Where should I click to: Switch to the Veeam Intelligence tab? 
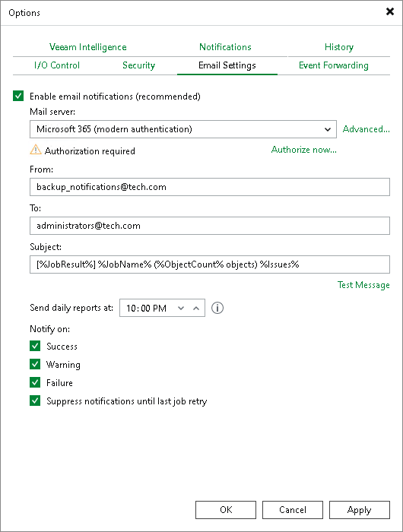pos(88,47)
